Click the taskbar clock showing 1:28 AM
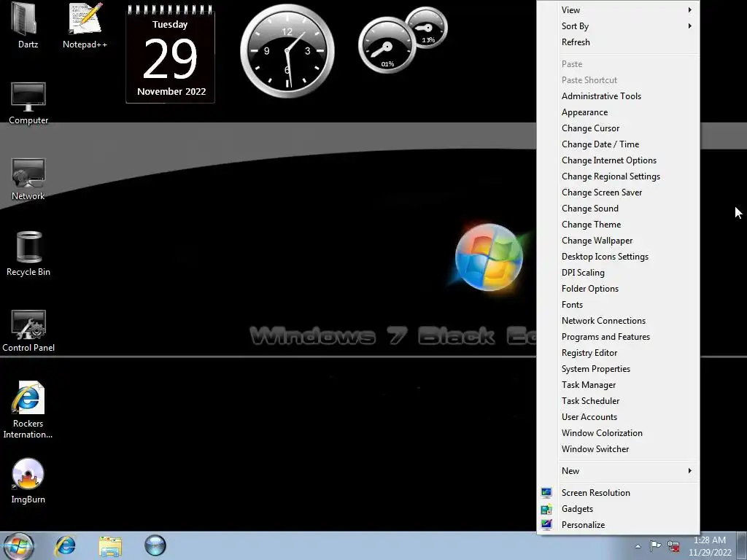 tap(710, 546)
